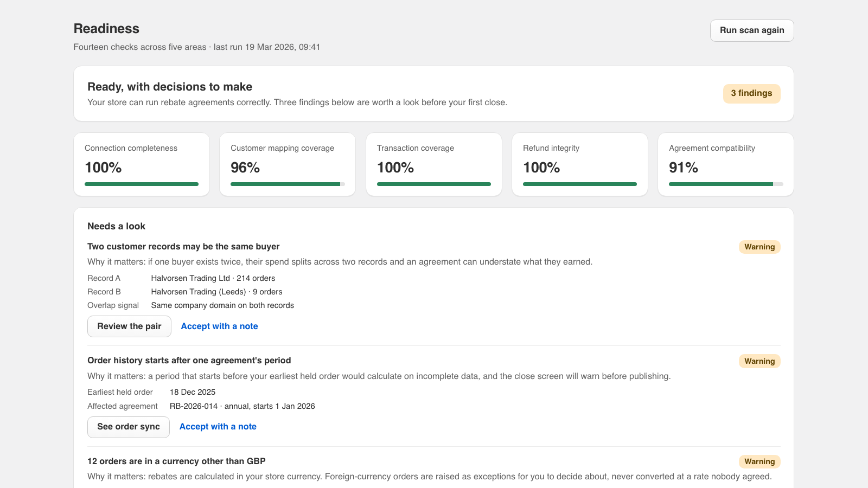Screen dimensions: 868x488
Task: Click the Agreement compatibility progress bar
Action: [x=726, y=184]
